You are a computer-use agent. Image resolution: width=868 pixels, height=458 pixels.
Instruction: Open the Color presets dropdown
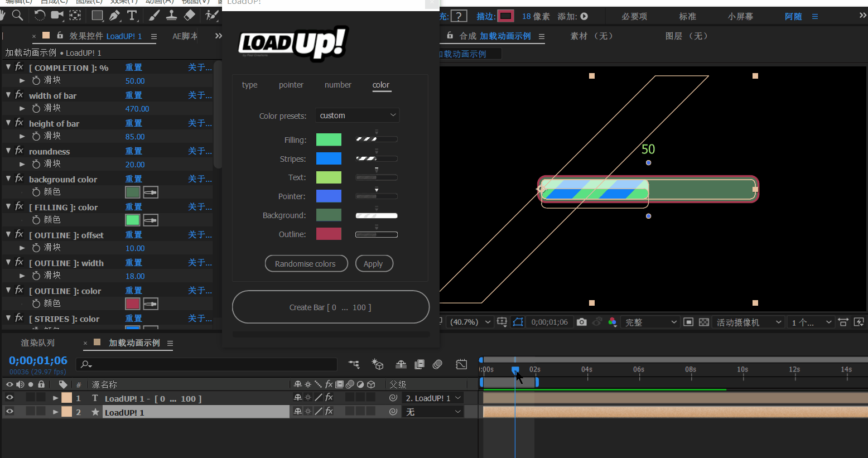point(358,115)
